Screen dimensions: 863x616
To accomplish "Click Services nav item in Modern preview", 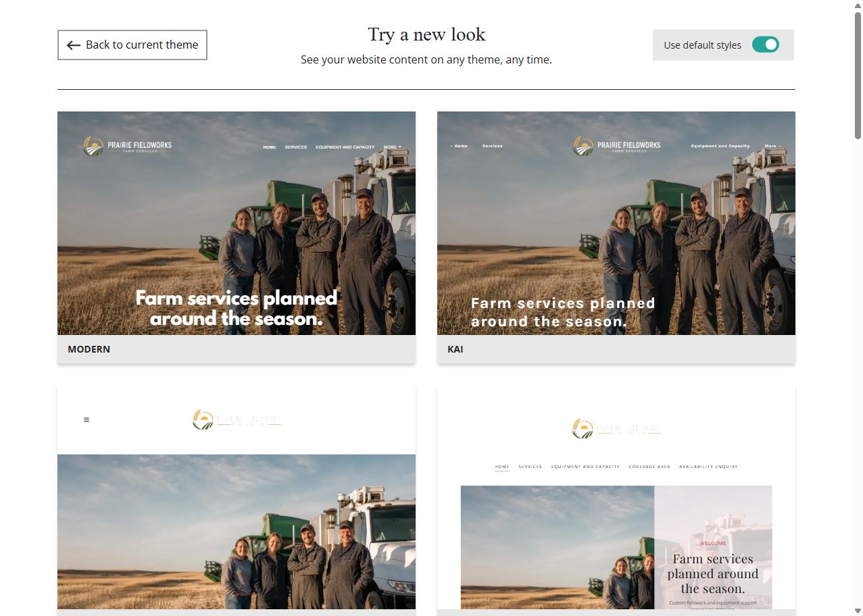I will point(296,147).
